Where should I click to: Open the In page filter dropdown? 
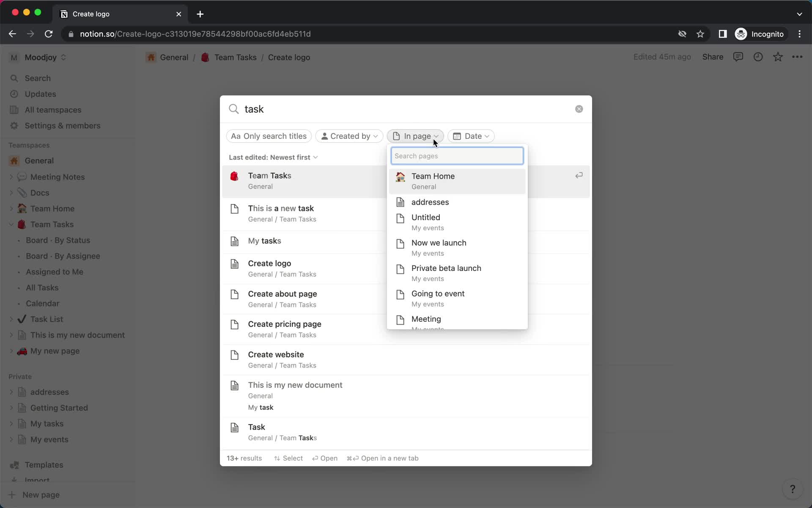415,136
